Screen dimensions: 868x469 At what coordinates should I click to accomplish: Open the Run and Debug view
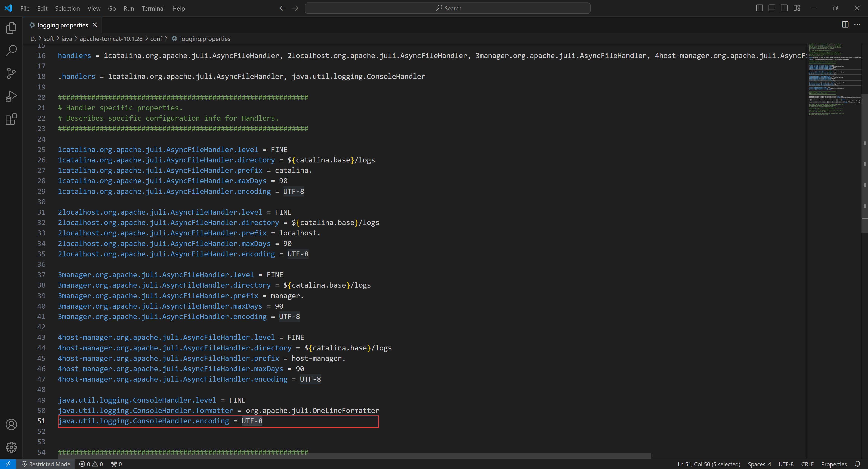(x=11, y=96)
